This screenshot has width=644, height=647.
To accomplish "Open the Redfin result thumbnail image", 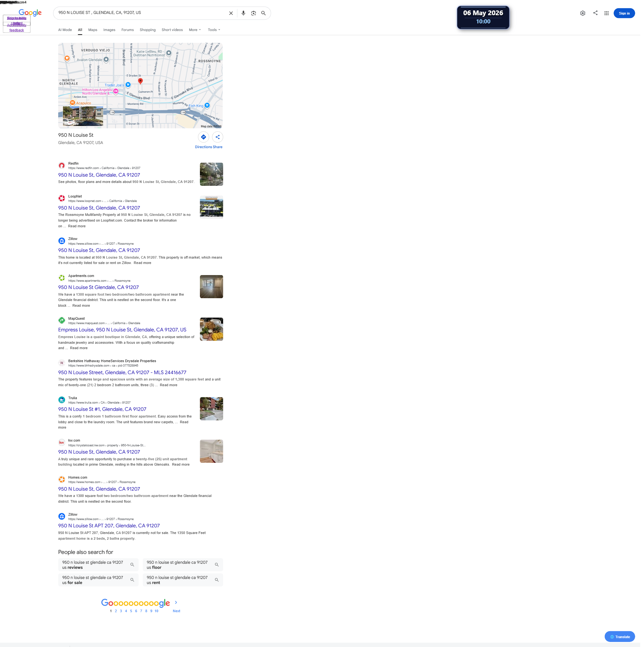I will coord(212,174).
